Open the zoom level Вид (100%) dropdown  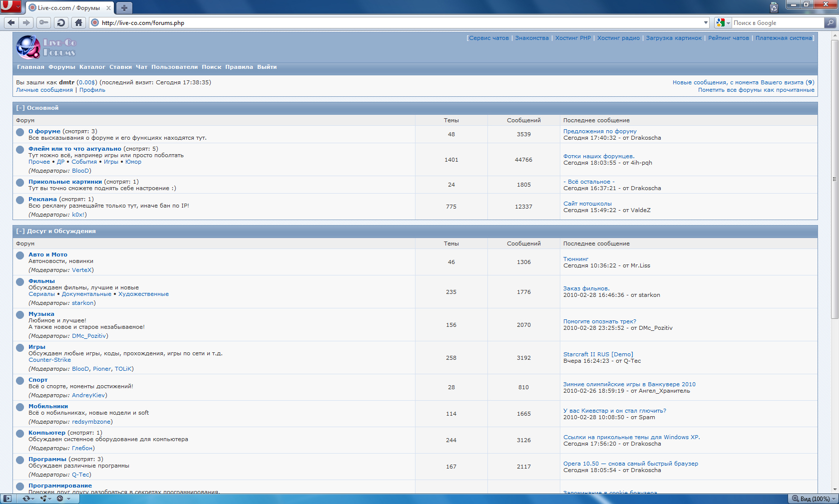click(814, 499)
